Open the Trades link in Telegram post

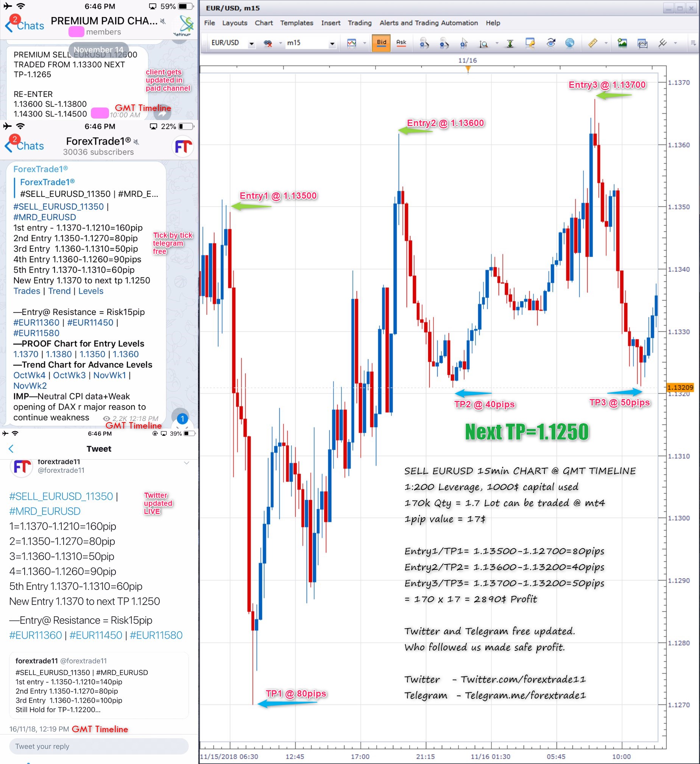tap(27, 291)
